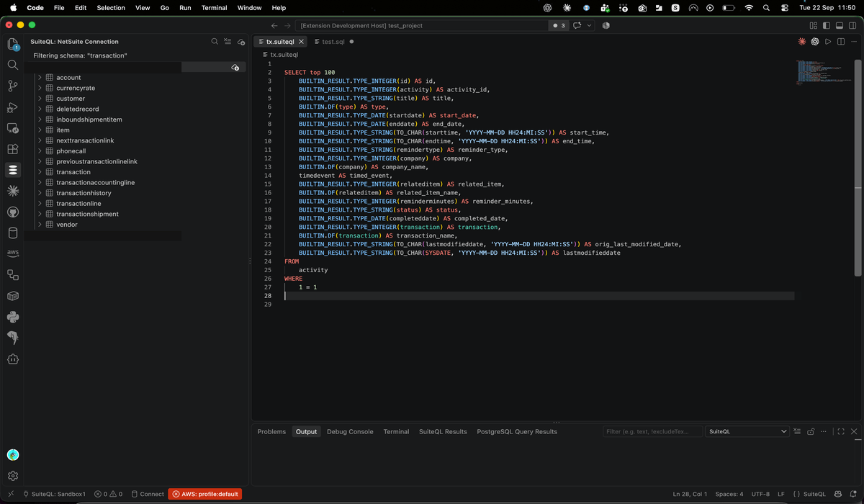
Task: Clear the output panel
Action: (x=797, y=431)
